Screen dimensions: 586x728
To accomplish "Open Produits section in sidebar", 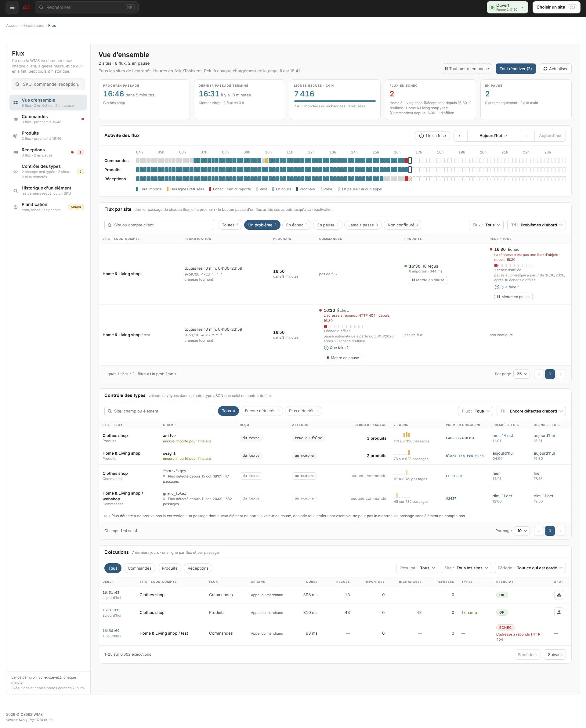I will coord(48,135).
